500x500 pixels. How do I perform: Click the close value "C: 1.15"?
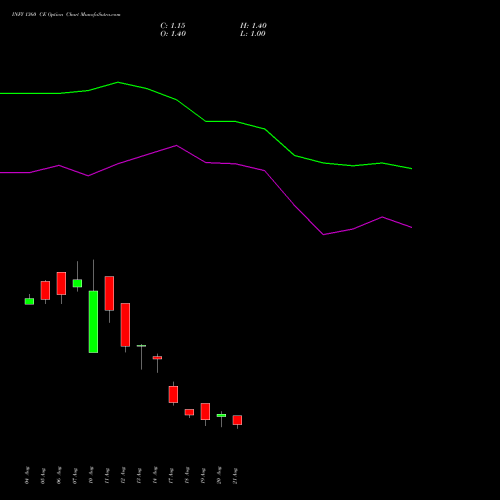173,26
